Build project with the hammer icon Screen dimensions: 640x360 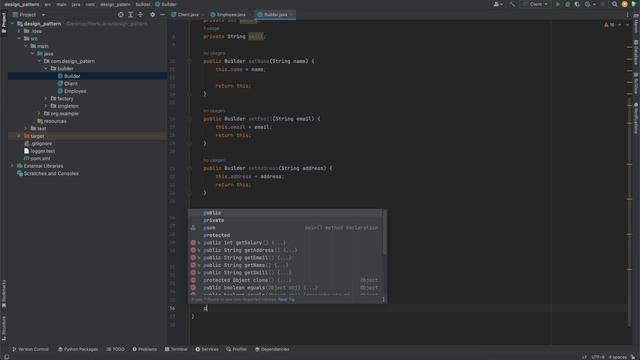click(512, 4)
